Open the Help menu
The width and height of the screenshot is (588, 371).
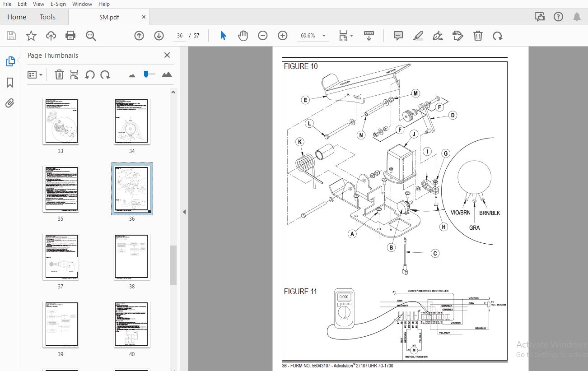pyautogui.click(x=104, y=4)
